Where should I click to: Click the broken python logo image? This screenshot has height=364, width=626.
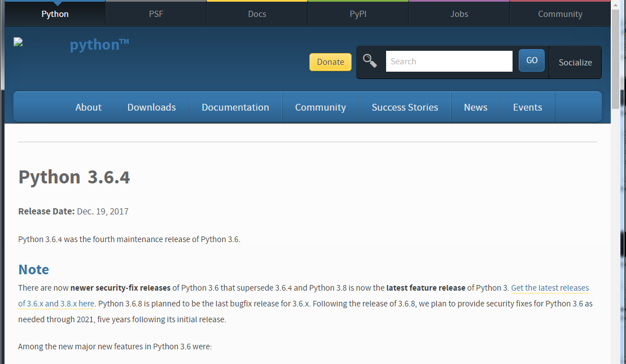(x=18, y=42)
